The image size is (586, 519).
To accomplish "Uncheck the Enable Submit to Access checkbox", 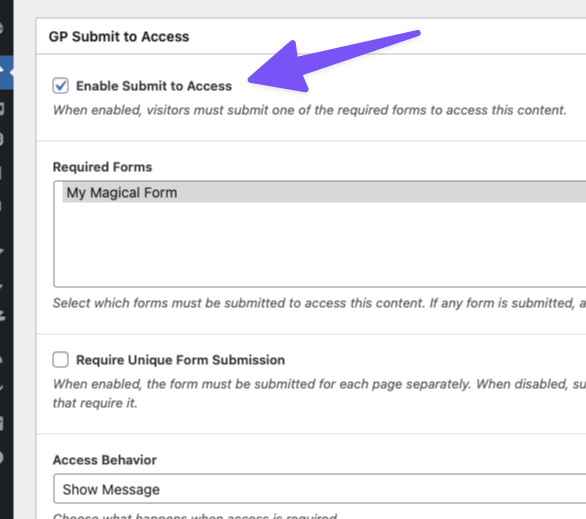I will (60, 86).
